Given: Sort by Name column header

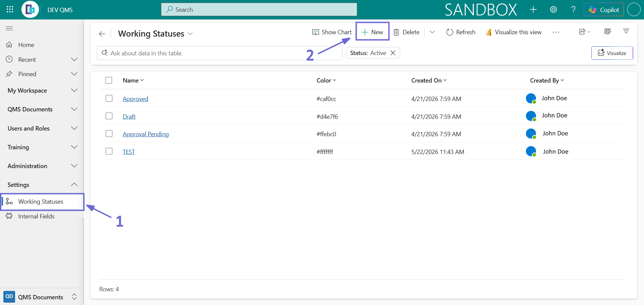Looking at the screenshot, I should [x=133, y=81].
